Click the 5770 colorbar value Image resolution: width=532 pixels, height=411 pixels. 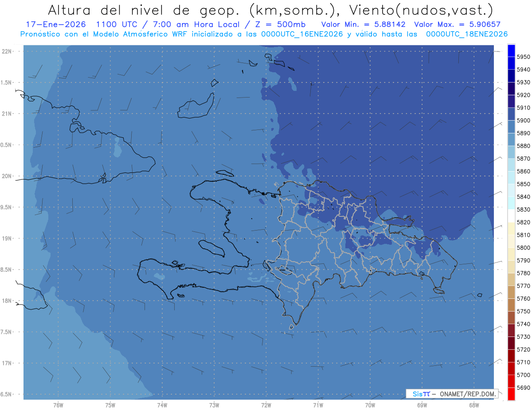coord(524,286)
